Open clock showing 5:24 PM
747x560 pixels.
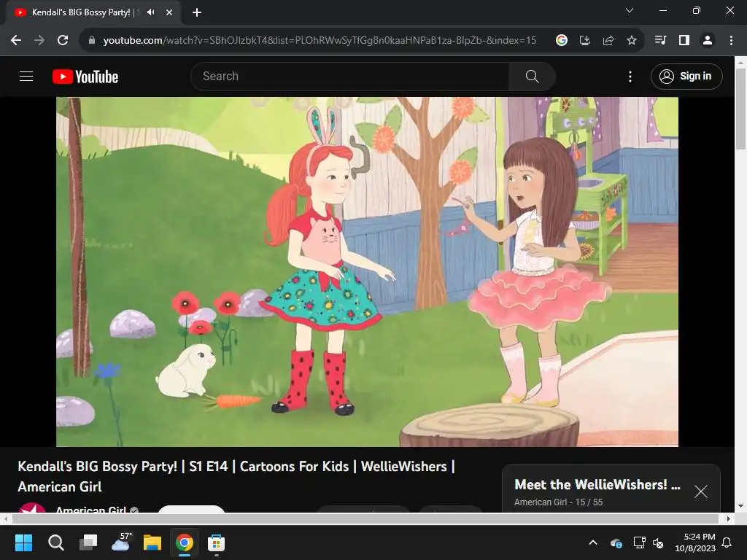pos(695,542)
